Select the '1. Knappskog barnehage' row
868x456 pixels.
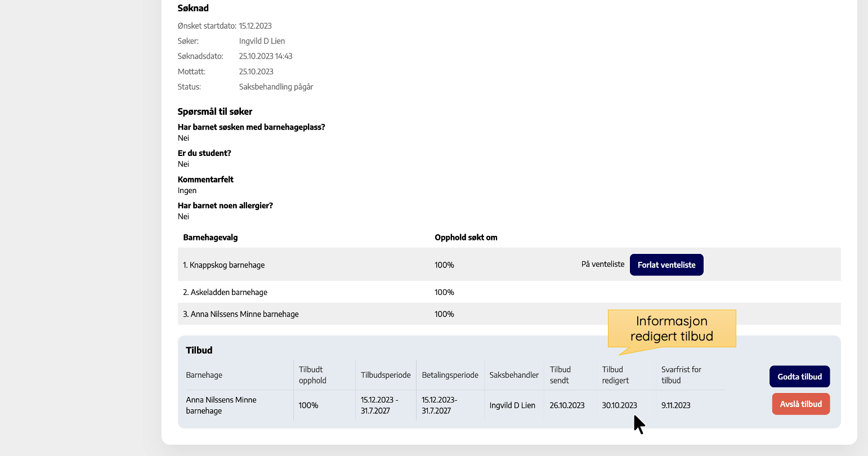tap(509, 265)
